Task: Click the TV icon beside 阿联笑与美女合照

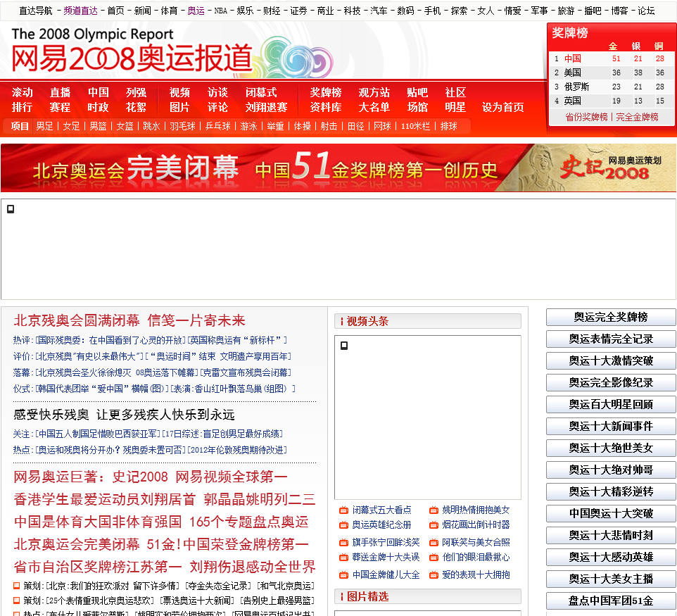Action: [434, 543]
